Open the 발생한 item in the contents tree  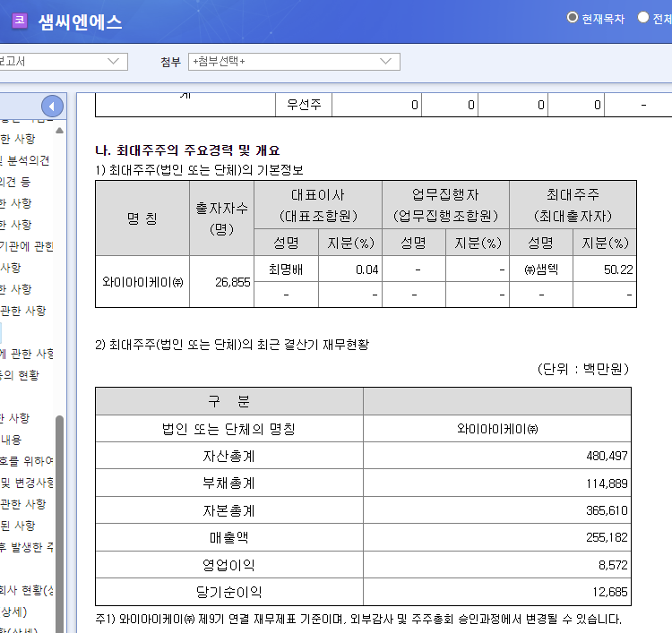[27, 547]
